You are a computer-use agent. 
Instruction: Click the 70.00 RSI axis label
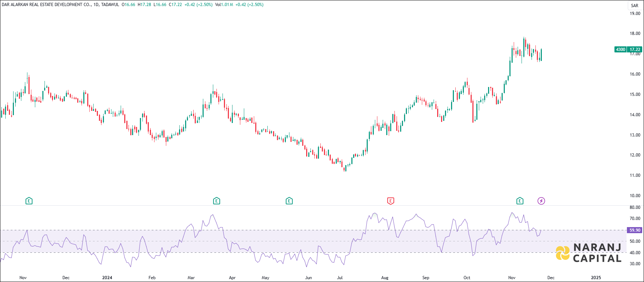point(635,219)
